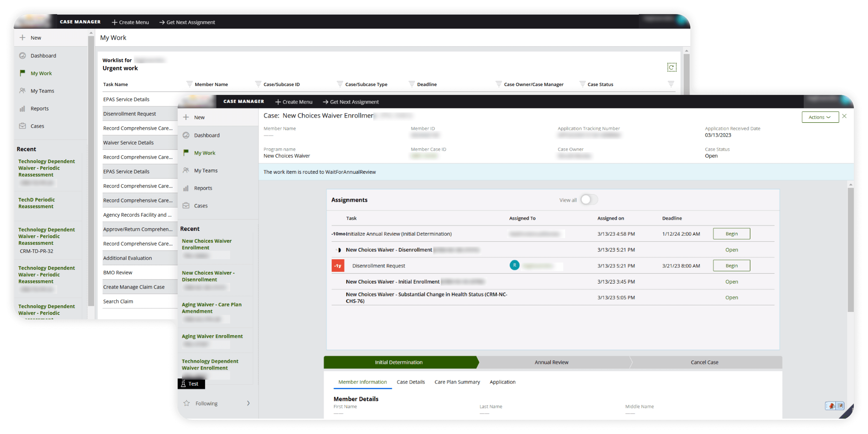This screenshot has height=434, width=868.
Task: Click the refresh worklist icon
Action: (671, 67)
